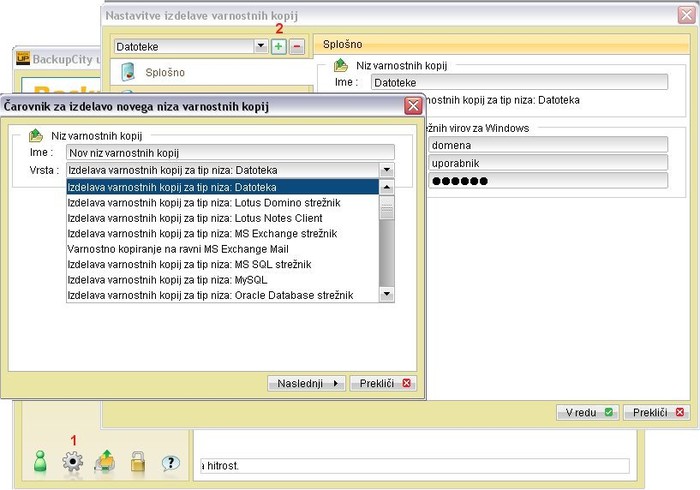700x490 pixels.
Task: Expand the Vrsta type combo box arrow
Action: pos(387,170)
